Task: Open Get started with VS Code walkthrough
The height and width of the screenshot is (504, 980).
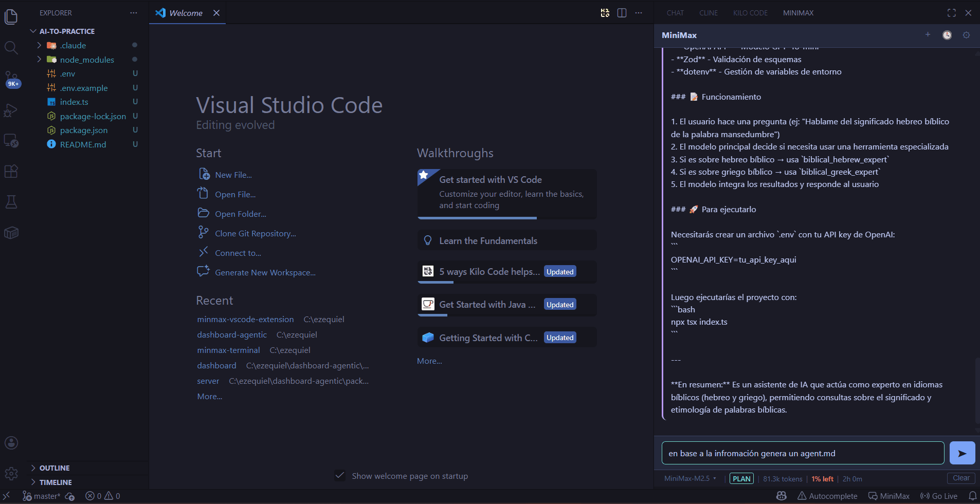Action: click(x=507, y=193)
